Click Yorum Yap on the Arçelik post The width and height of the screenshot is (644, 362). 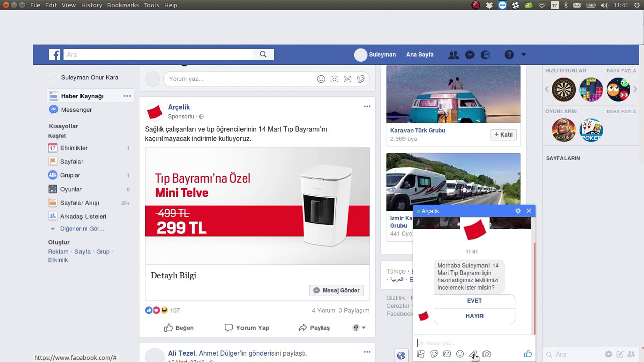(247, 328)
